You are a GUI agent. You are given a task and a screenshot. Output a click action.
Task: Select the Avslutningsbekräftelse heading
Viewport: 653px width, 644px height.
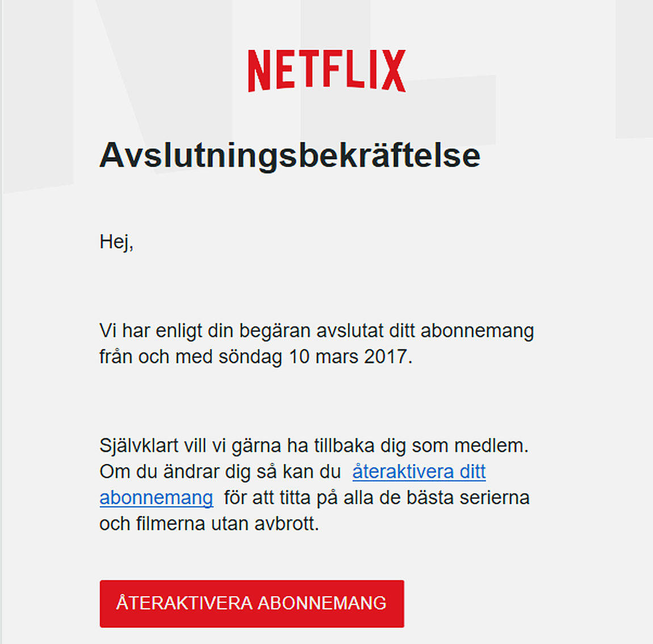click(290, 156)
